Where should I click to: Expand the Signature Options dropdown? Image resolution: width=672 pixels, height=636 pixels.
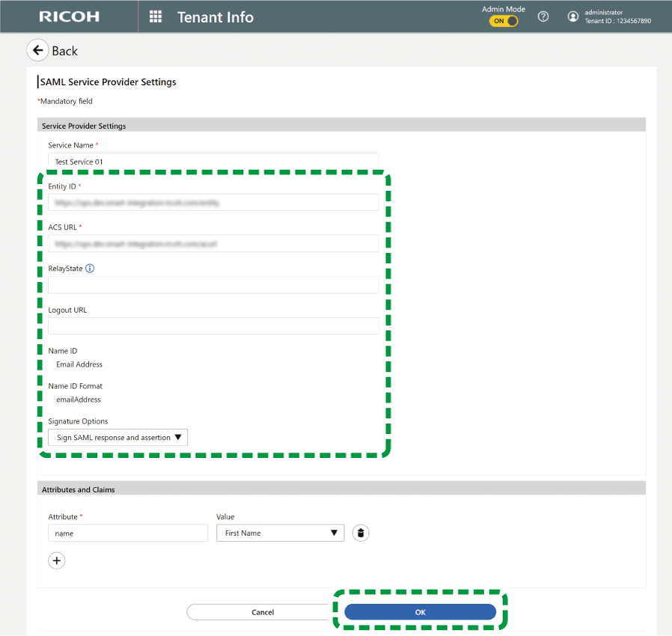tap(117, 438)
